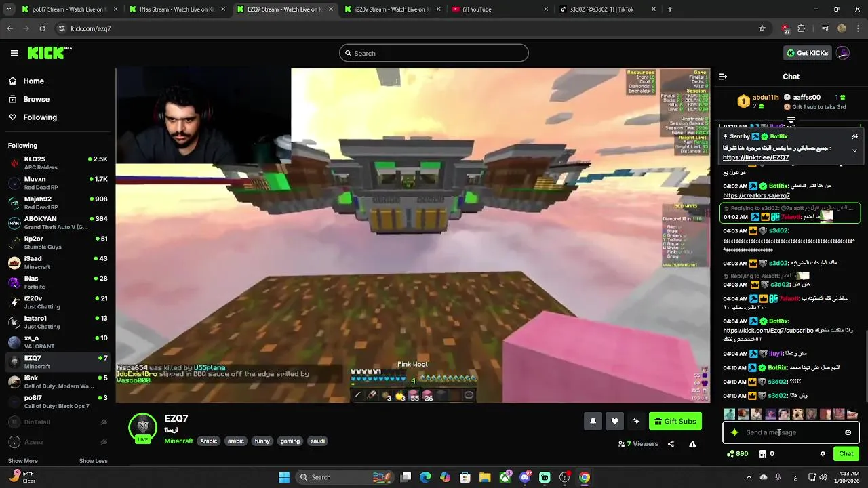Open the creators.sa/ezq7 chat link
868x488 pixels.
click(756, 195)
